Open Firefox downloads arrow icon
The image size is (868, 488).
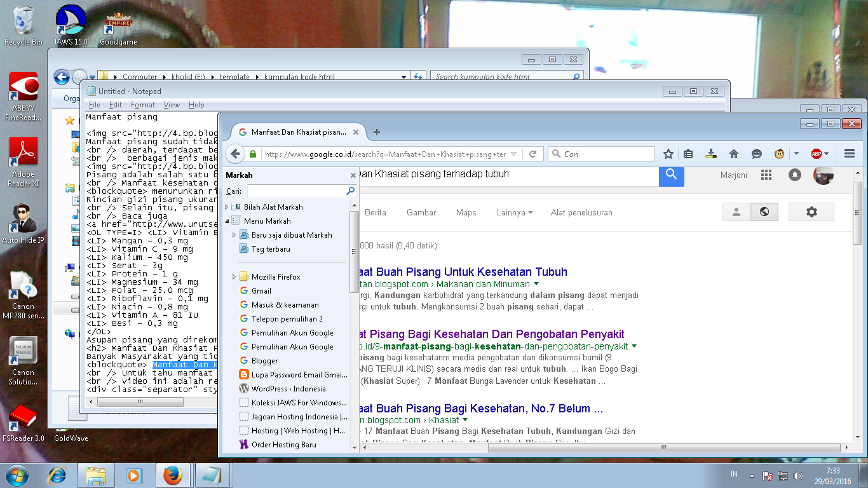click(711, 154)
